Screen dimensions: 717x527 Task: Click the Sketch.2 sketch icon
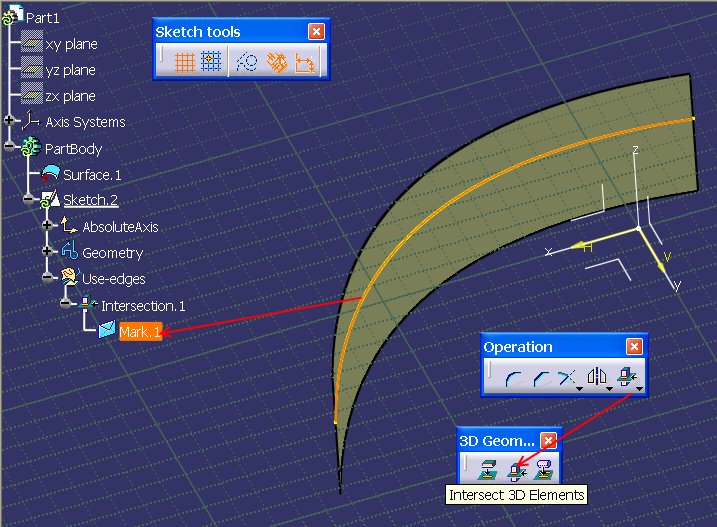[x=49, y=199]
